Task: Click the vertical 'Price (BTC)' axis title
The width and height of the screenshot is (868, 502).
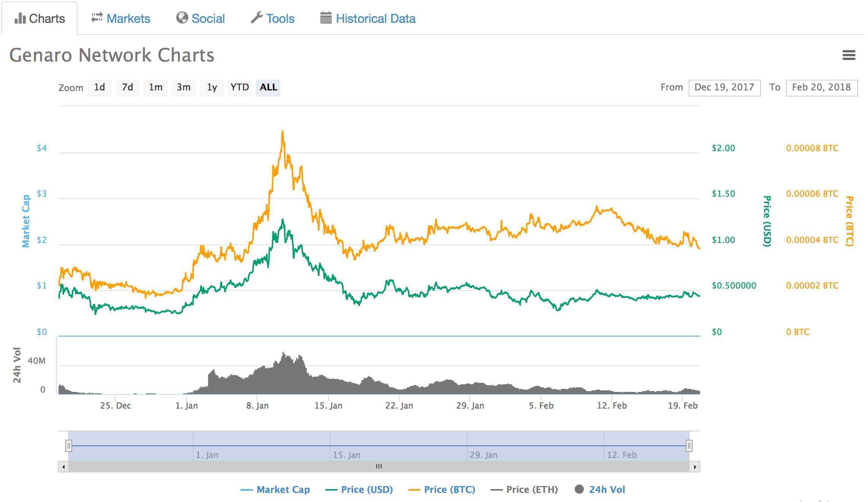Action: point(850,221)
